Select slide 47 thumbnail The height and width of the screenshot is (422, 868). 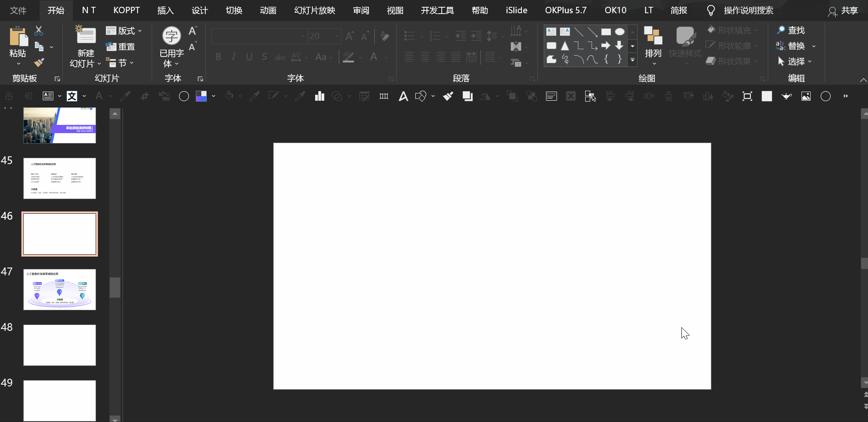(60, 289)
